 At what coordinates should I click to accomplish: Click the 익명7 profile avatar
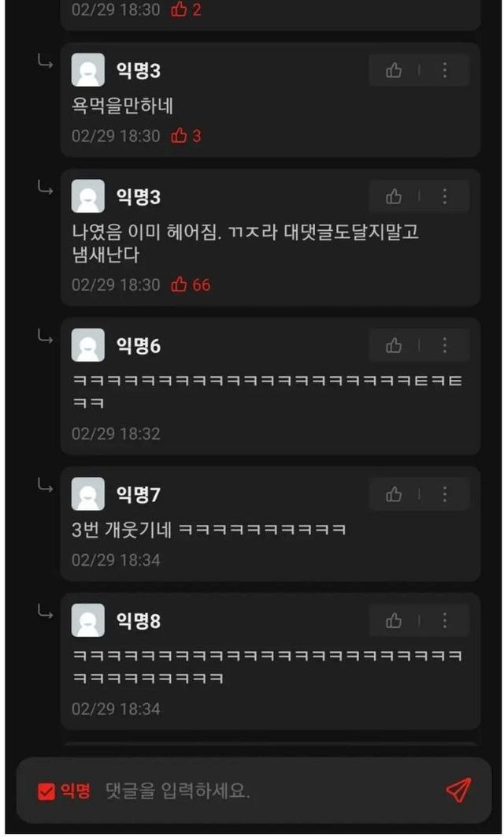88,494
